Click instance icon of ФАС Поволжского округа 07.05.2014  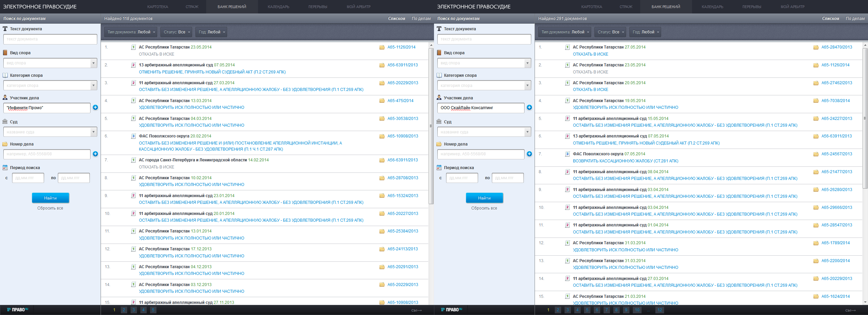pyautogui.click(x=568, y=154)
